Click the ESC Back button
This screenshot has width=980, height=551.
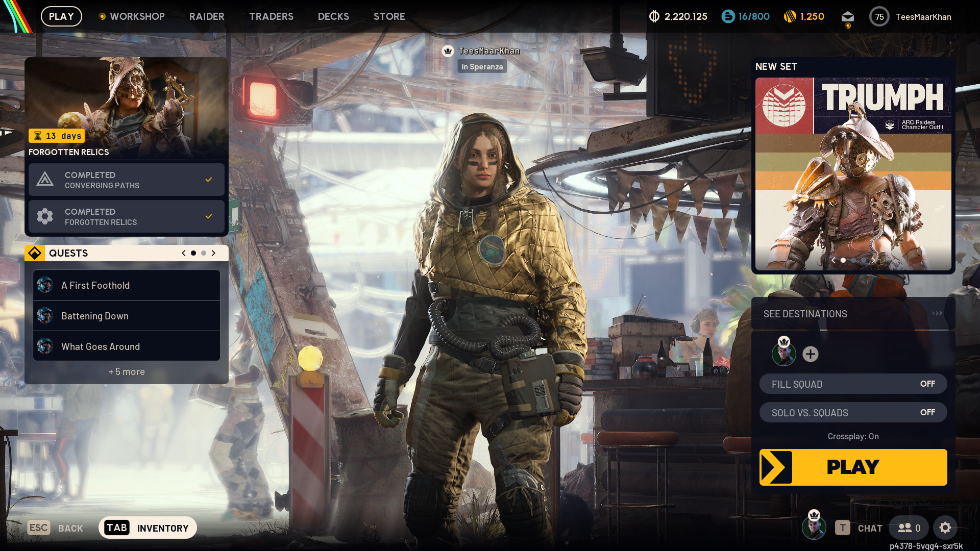pyautogui.click(x=55, y=528)
